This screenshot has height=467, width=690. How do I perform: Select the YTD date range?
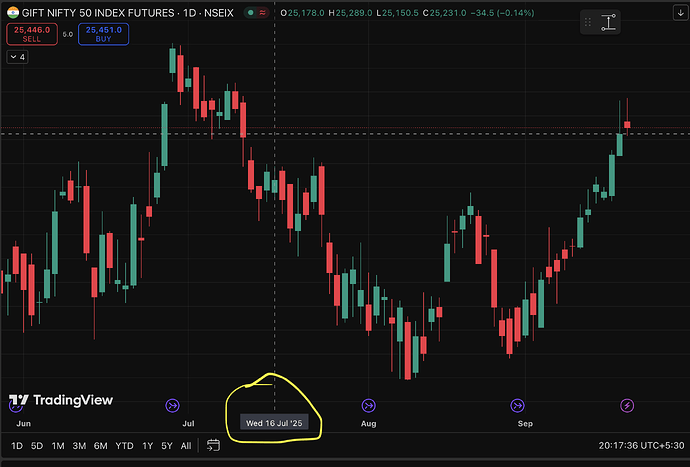(x=125, y=446)
